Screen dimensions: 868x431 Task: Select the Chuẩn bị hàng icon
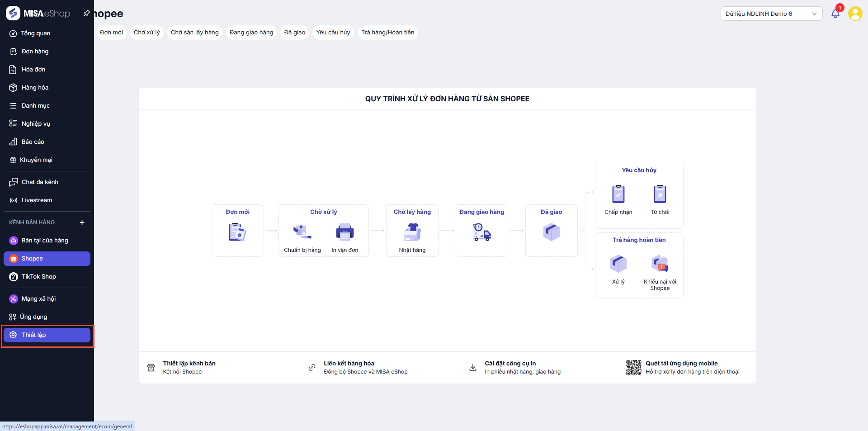tap(302, 232)
